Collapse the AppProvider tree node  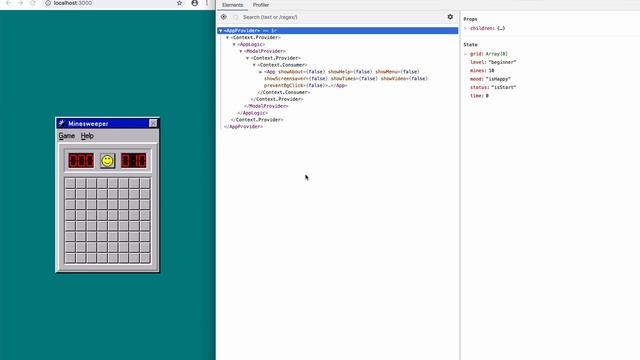221,31
